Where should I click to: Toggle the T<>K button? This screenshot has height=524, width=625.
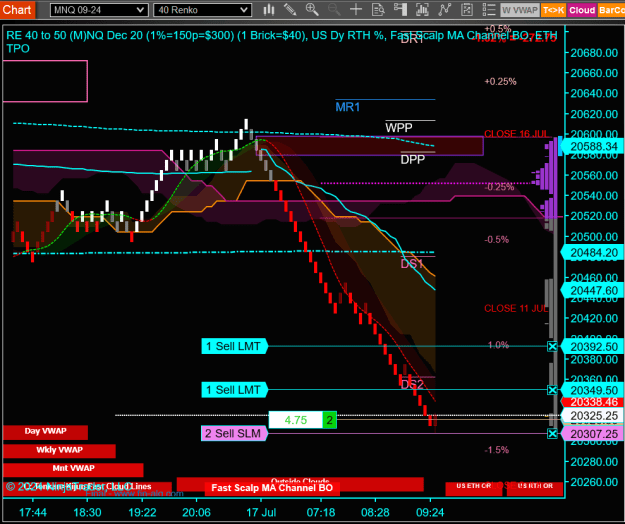[x=553, y=10]
